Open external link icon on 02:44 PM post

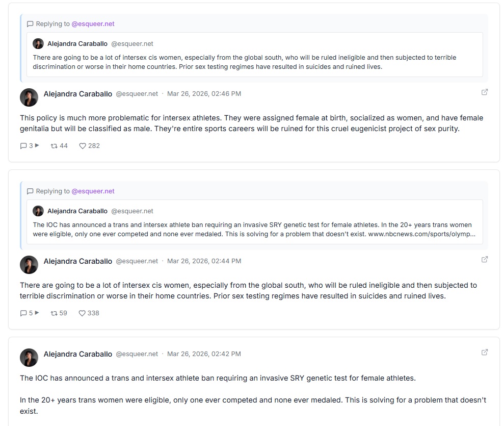(485, 259)
